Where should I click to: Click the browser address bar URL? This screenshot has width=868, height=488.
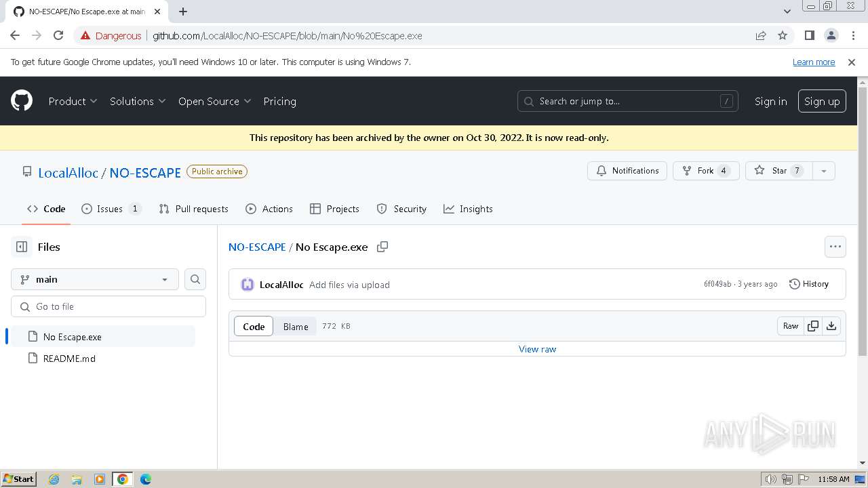tap(288, 36)
